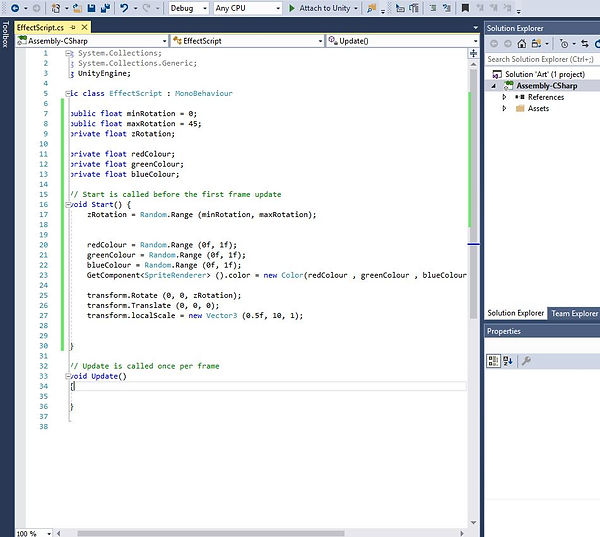Collapse the EffectScript class outline
The image size is (600, 537).
click(x=68, y=93)
